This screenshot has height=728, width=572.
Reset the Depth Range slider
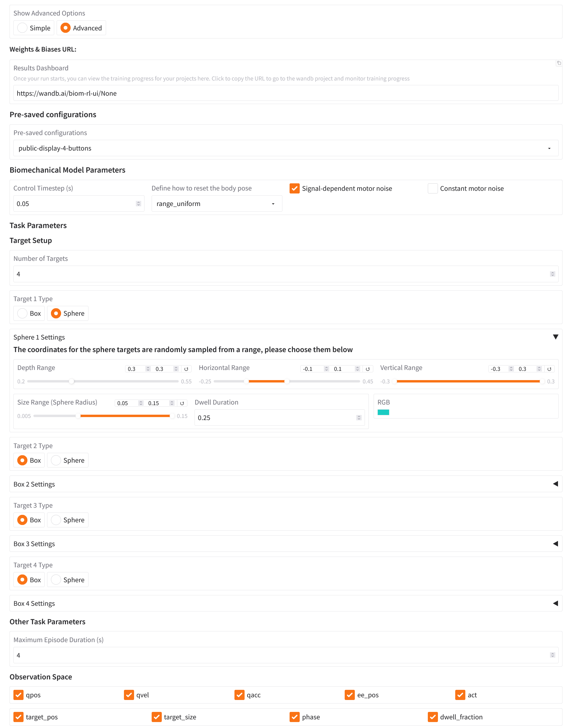point(186,369)
